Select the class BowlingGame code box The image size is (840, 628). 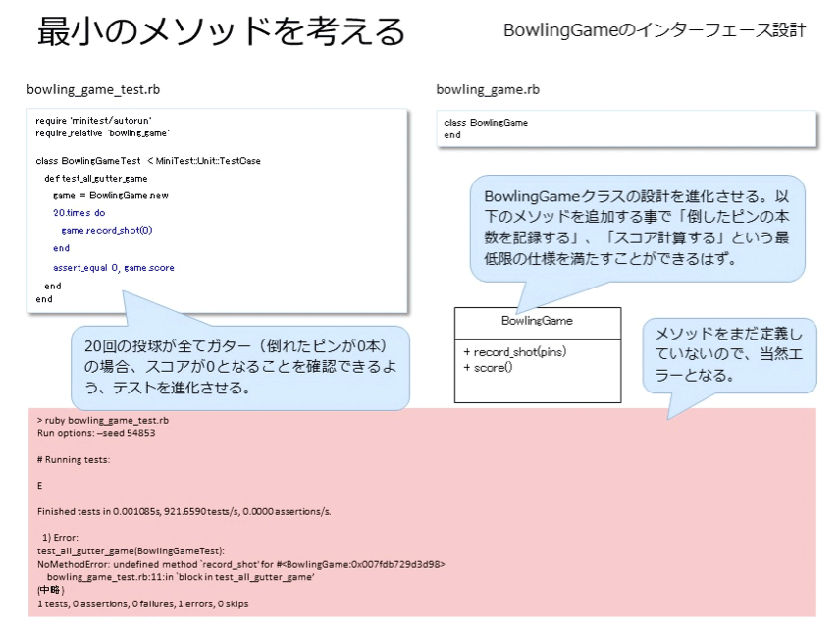(x=626, y=129)
